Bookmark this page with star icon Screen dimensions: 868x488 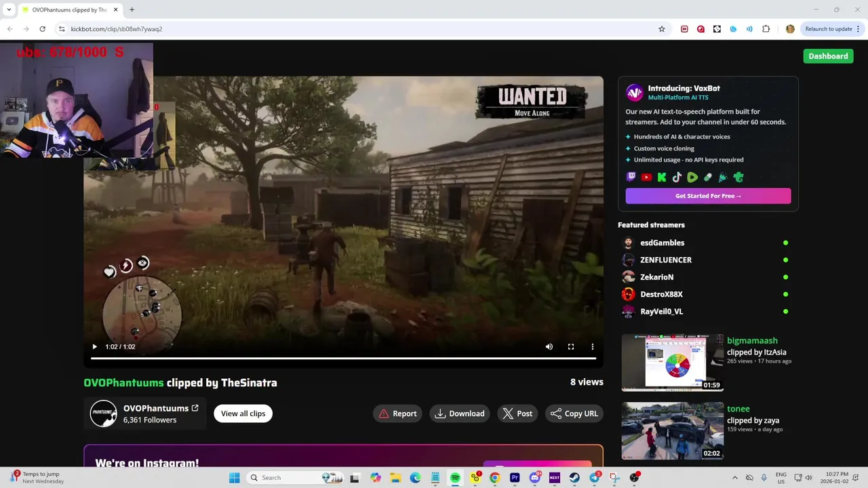click(x=662, y=29)
